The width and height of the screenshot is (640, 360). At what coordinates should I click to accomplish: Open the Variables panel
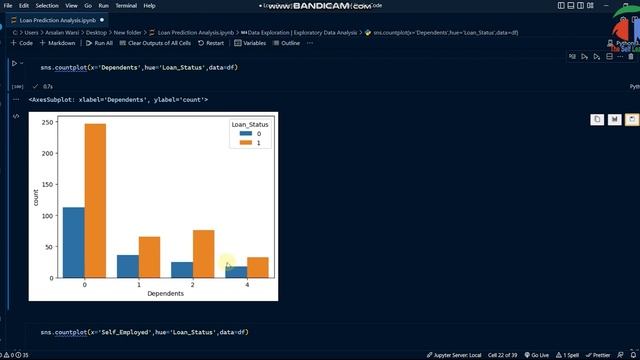[x=250, y=43]
